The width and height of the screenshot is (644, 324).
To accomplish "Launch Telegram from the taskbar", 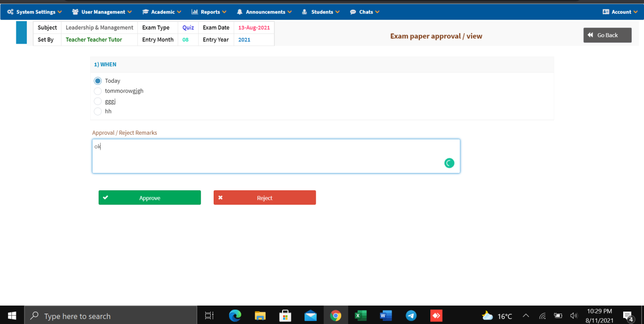I will [411, 316].
